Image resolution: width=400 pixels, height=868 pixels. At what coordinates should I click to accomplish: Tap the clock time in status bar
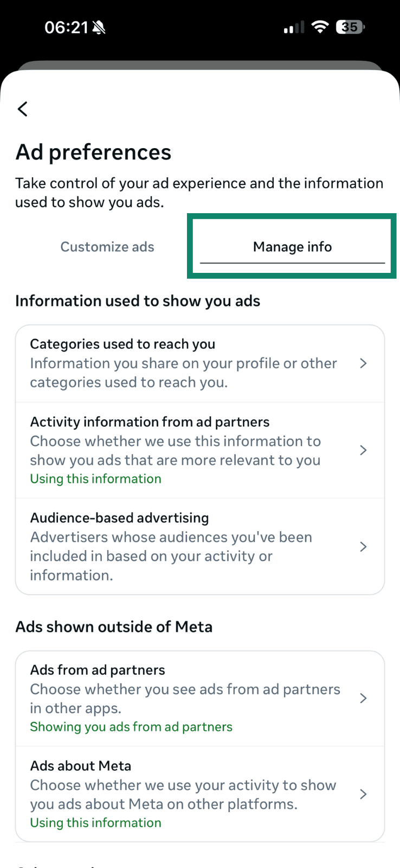pos(66,28)
